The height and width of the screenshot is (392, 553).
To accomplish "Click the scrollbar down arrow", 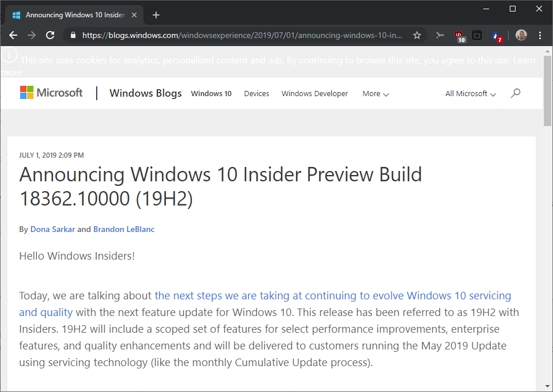I will point(547,386).
